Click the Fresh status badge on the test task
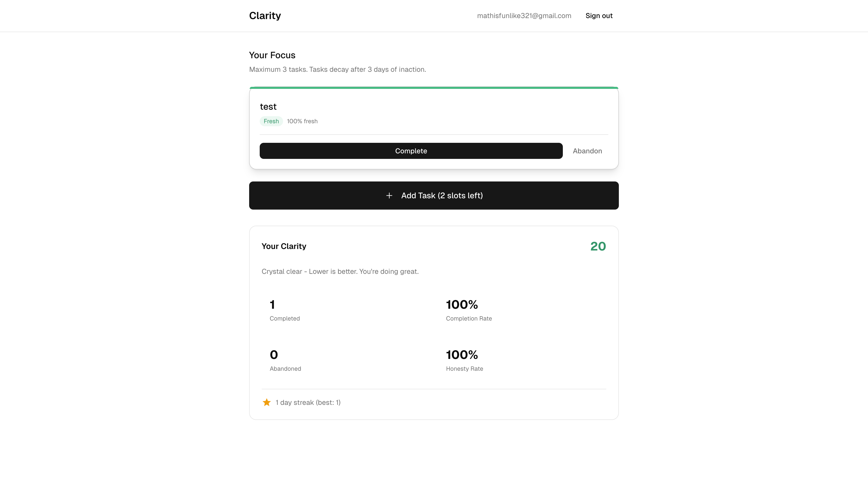The width and height of the screenshot is (868, 503). (271, 121)
